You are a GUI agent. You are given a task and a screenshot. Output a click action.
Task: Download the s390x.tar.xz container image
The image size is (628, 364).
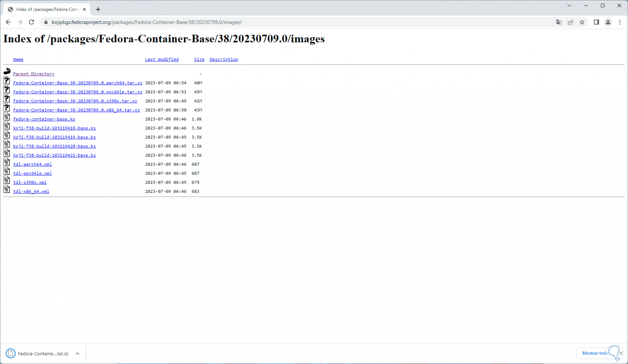[75, 101]
